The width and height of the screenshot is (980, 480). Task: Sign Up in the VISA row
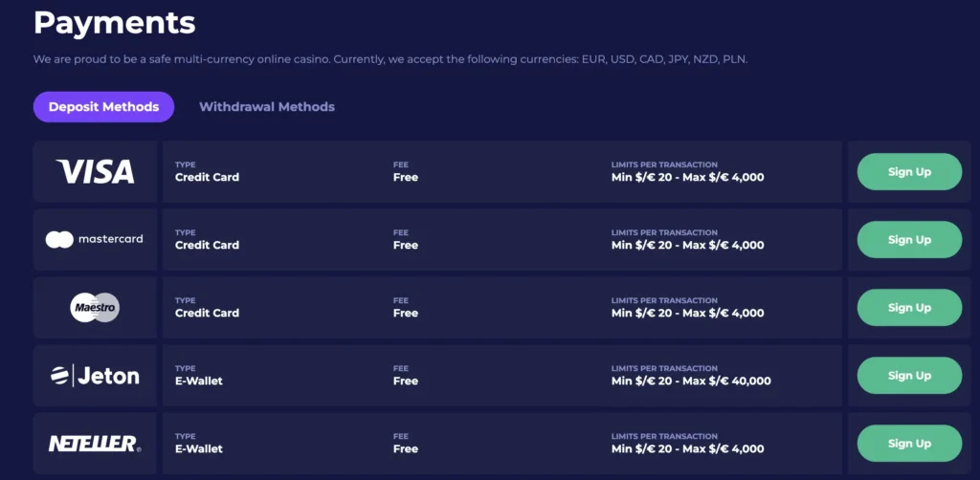(x=909, y=172)
